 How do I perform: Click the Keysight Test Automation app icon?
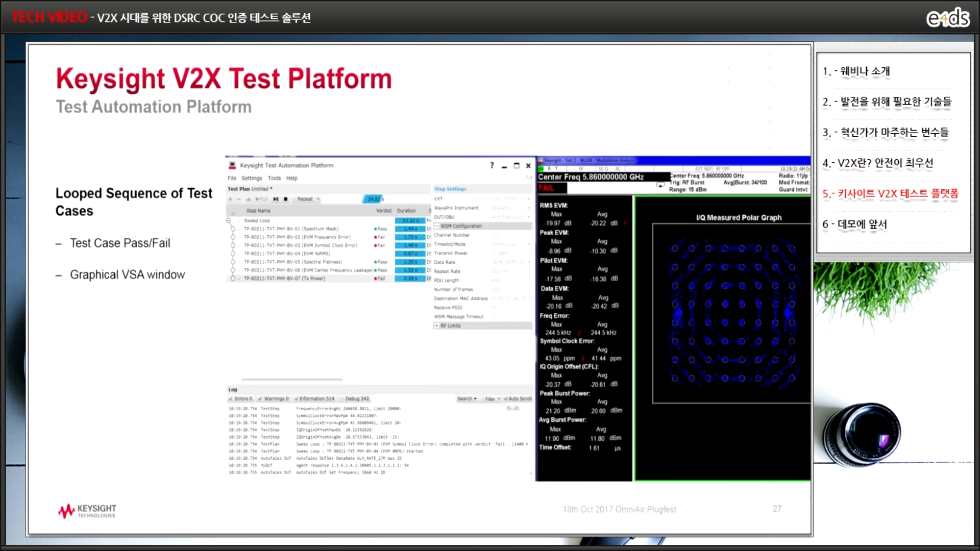233,165
